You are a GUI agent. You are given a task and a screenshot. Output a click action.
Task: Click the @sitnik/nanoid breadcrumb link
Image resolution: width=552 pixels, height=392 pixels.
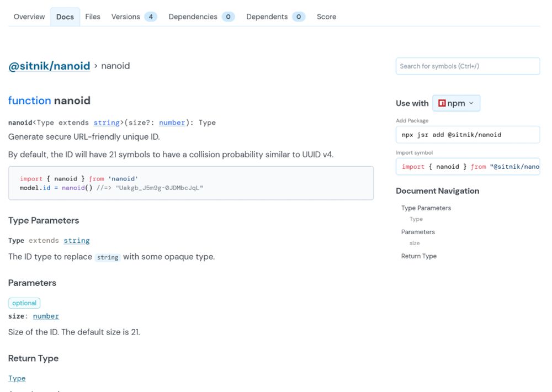(x=49, y=66)
